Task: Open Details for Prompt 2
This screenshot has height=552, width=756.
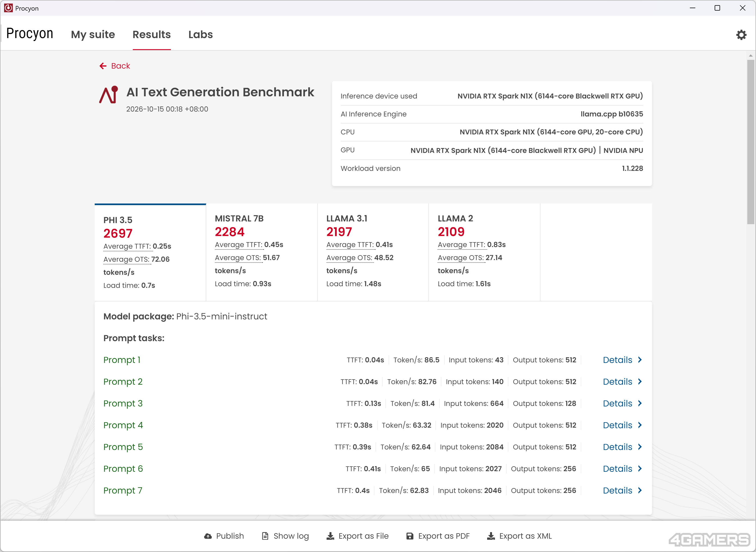Action: [x=622, y=382]
